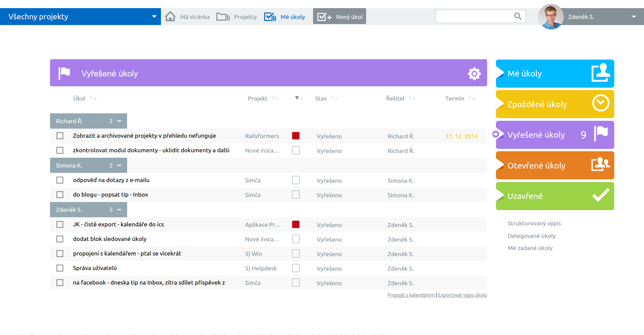Click the magnifier search icon
This screenshot has height=335, width=644.
click(517, 16)
